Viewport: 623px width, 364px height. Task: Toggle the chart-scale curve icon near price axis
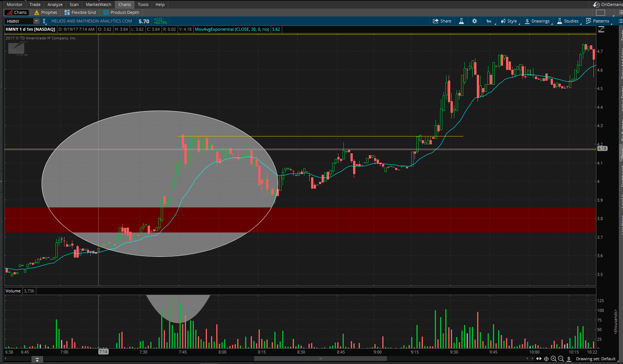(x=601, y=29)
